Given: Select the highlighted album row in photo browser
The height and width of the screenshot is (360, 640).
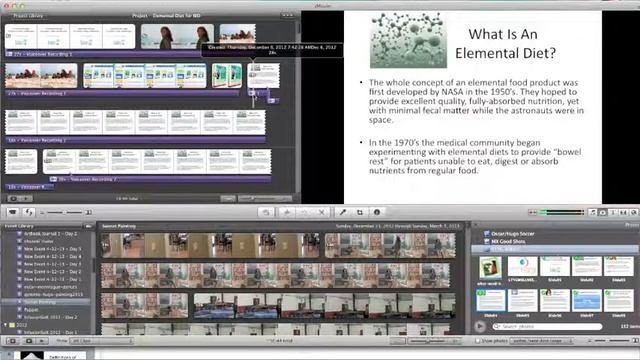Looking at the screenshot, I should click(556, 249).
